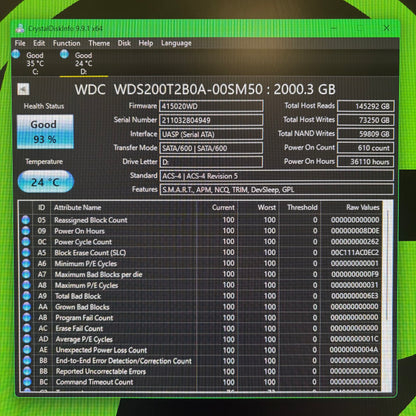Click status orb for Program Fail Count
416x416 pixels.
27,317
